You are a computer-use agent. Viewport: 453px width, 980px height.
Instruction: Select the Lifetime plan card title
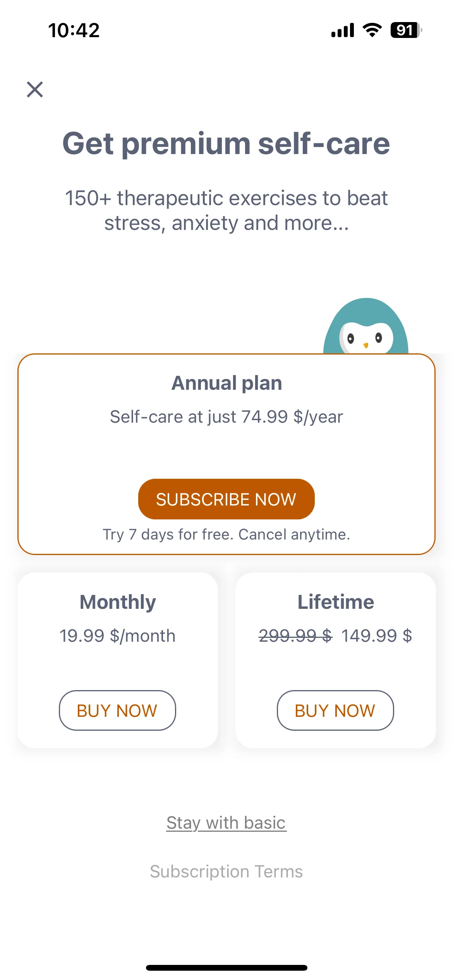pos(336,602)
